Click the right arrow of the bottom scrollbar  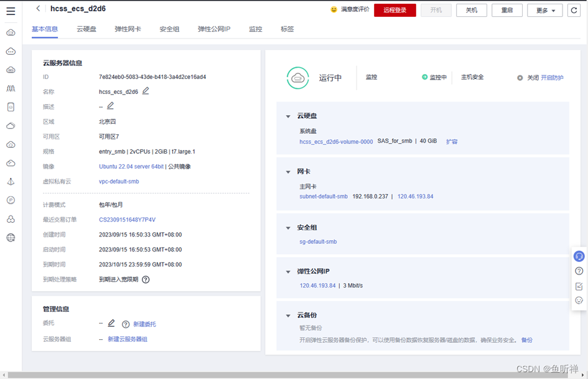click(x=583, y=375)
